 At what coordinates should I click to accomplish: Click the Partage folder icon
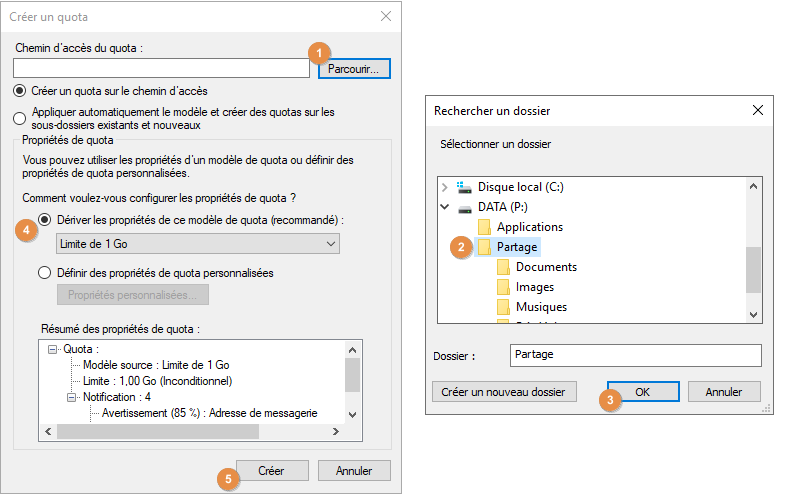[484, 247]
